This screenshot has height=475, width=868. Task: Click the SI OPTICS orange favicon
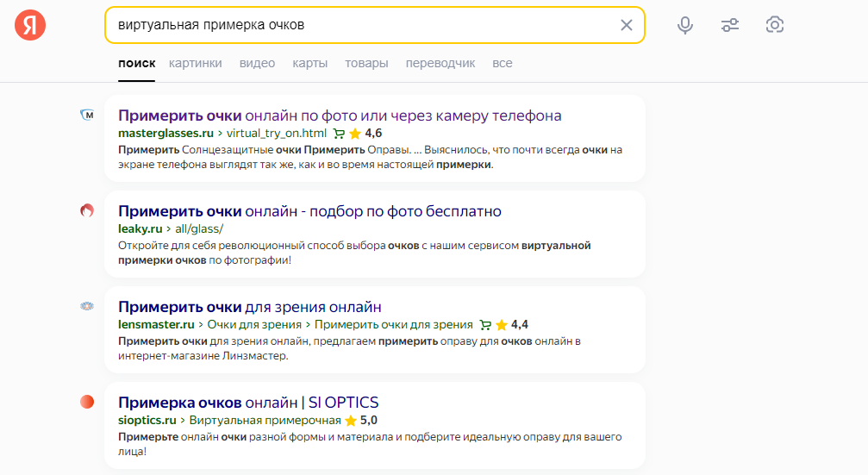[87, 402]
